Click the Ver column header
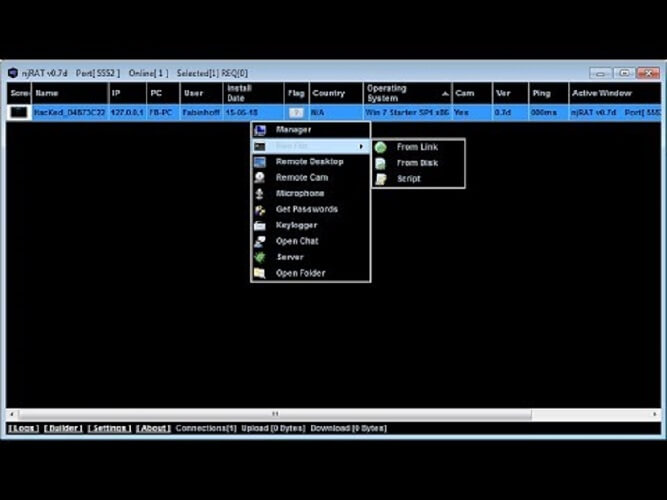This screenshot has width=667, height=500. click(x=510, y=93)
